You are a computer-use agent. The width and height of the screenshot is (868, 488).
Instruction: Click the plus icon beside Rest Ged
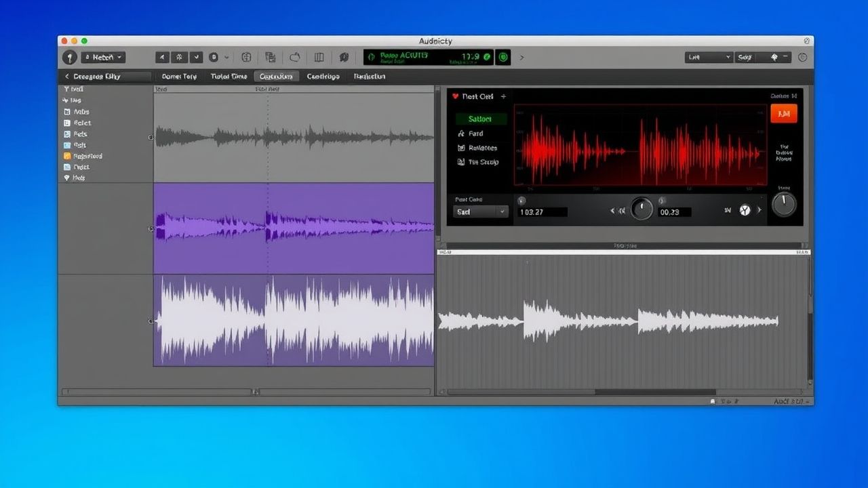pyautogui.click(x=503, y=97)
